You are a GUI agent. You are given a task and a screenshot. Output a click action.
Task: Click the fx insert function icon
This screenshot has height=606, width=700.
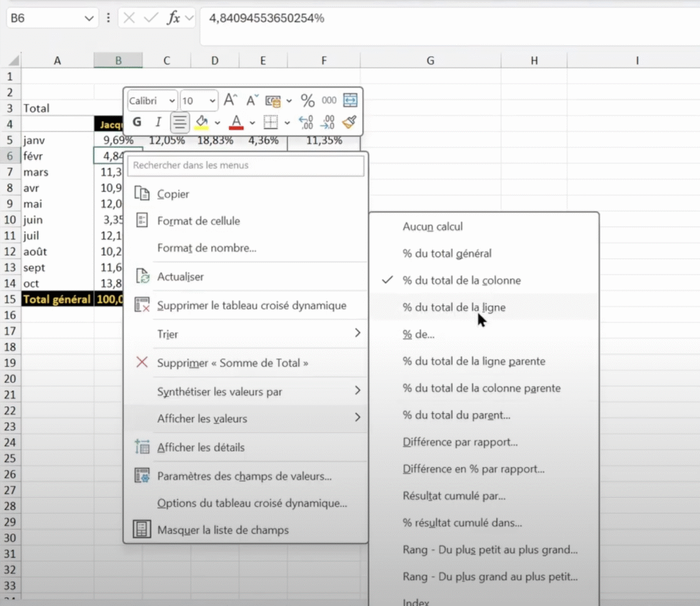tap(173, 18)
